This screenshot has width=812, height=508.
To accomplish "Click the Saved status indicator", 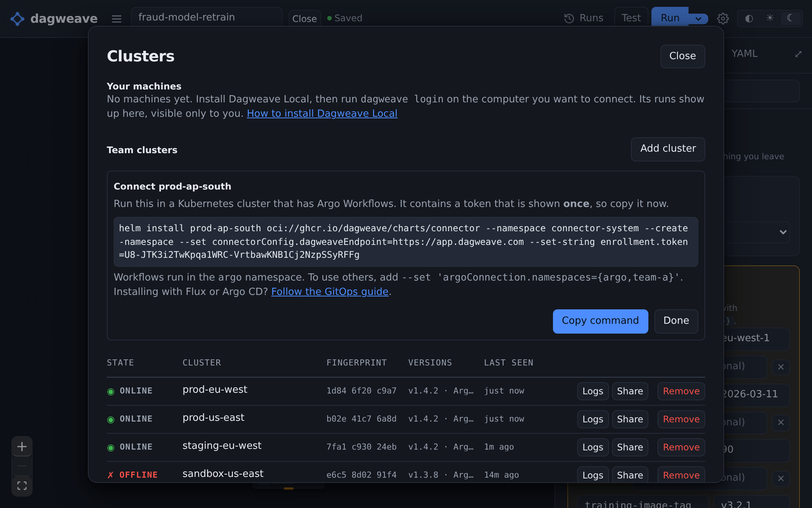I will click(345, 18).
